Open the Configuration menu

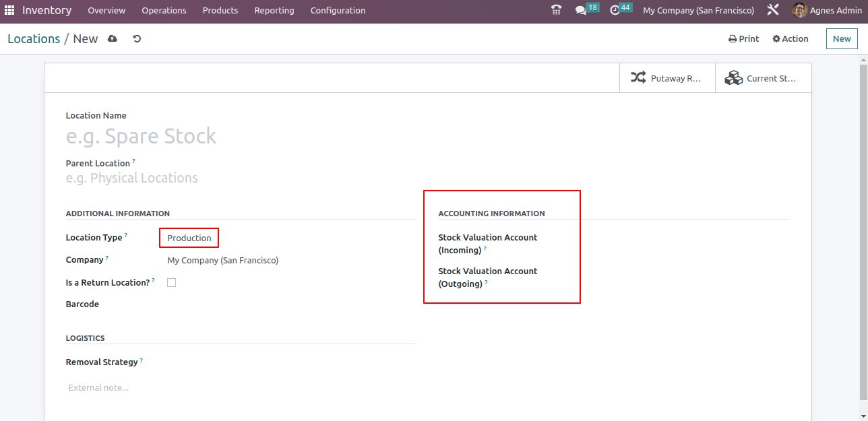click(338, 11)
